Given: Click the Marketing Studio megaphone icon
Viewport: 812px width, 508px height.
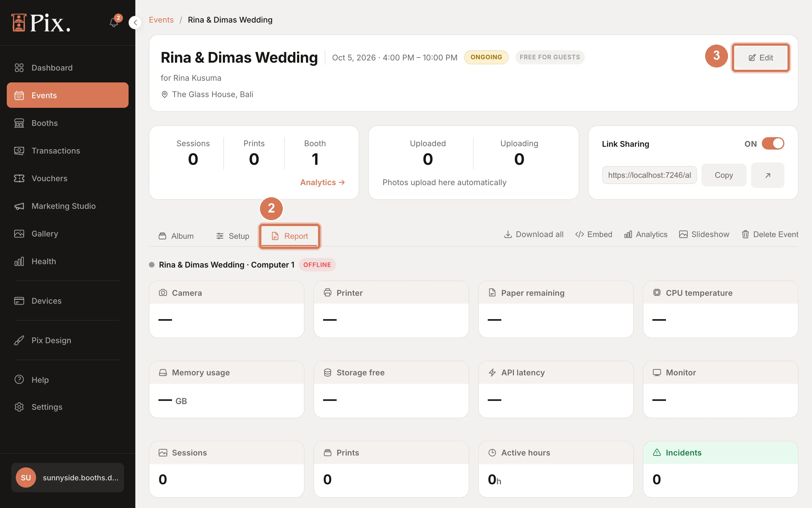Looking at the screenshot, I should click(x=19, y=206).
